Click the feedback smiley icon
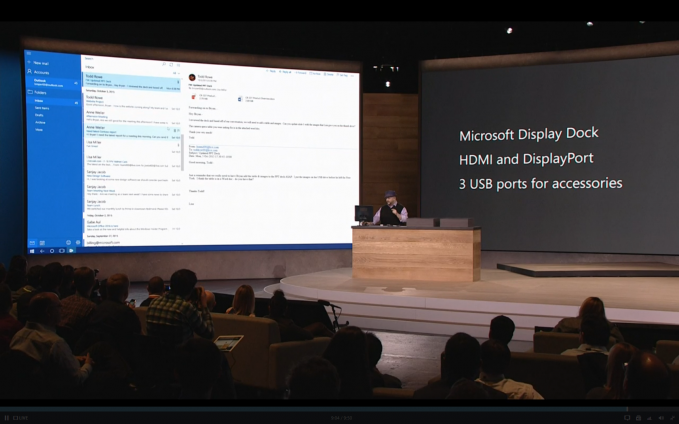679x424 pixels. (68, 243)
